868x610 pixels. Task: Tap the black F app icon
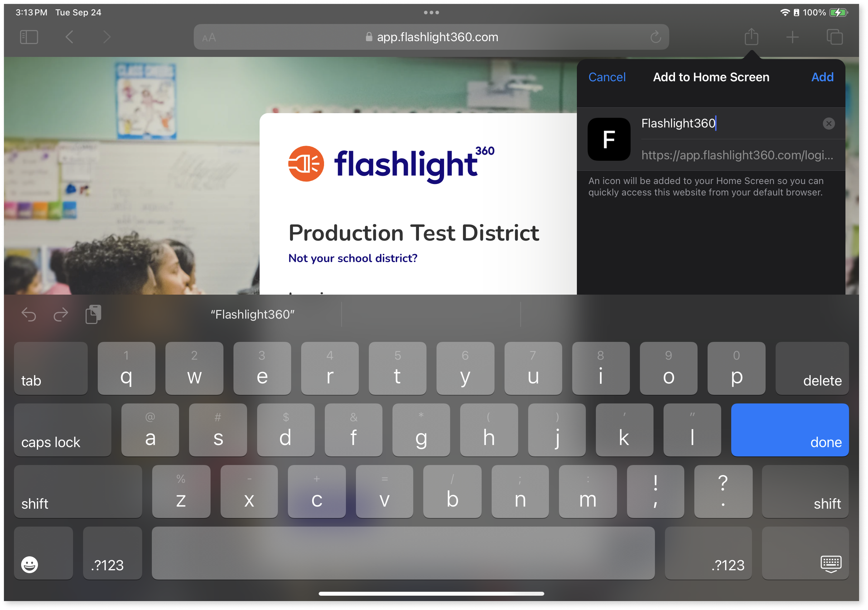coord(609,139)
